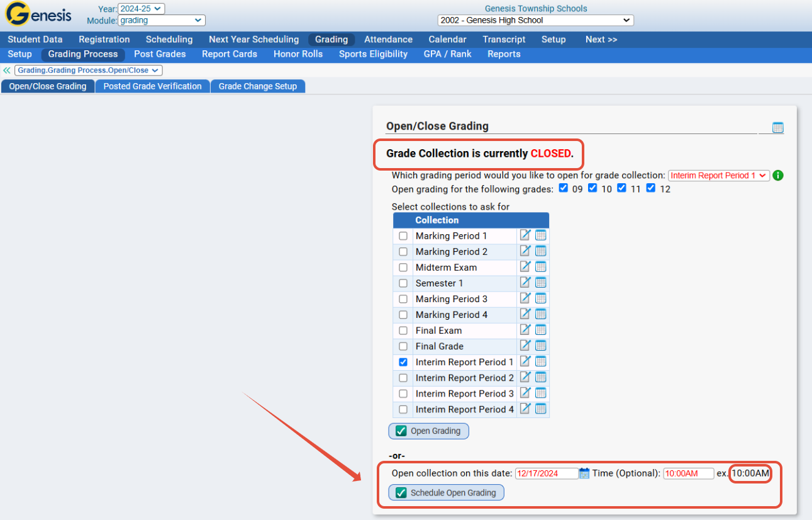Select Report Cards submenu
Image resolution: width=812 pixels, height=520 pixels.
(230, 54)
